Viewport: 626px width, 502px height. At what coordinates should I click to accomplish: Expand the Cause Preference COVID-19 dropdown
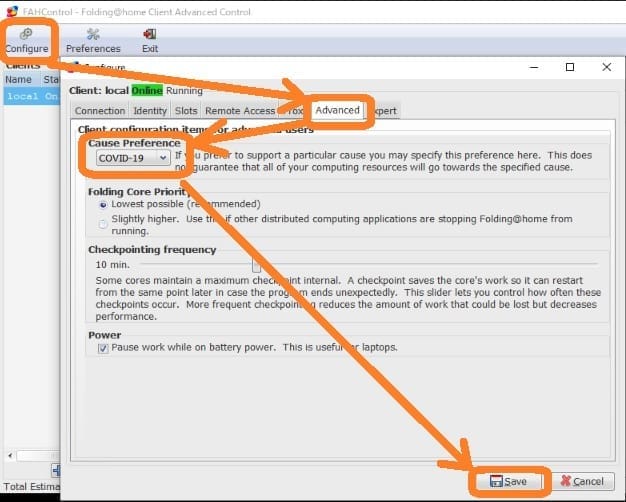[x=133, y=158]
